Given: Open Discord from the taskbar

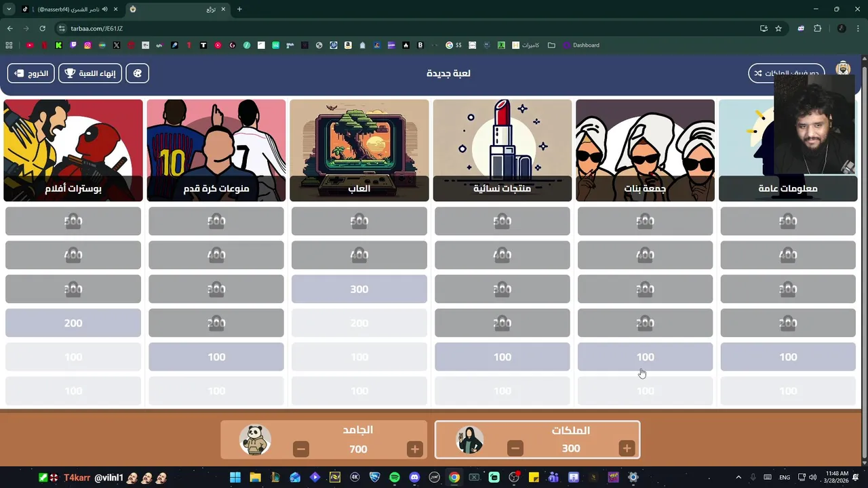Looking at the screenshot, I should (414, 477).
